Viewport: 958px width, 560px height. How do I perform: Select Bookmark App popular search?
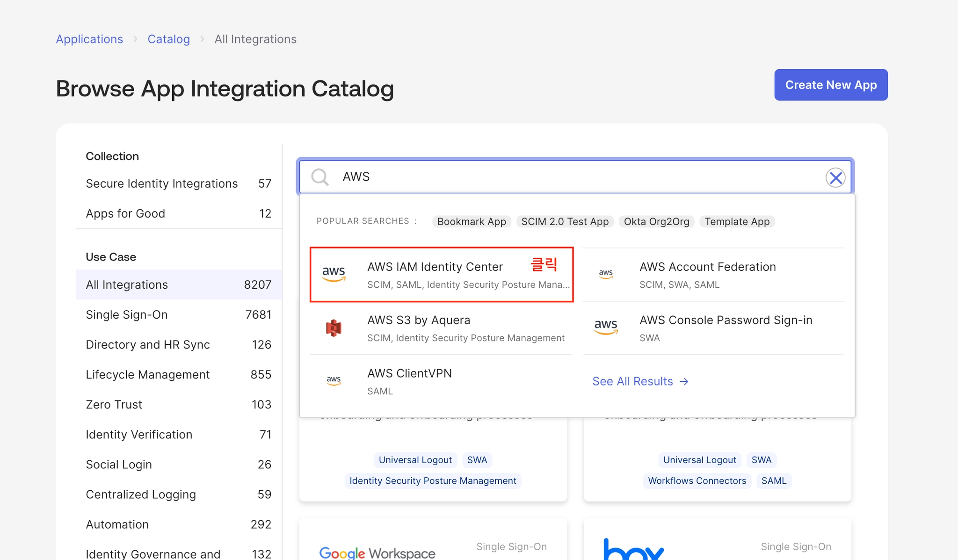(x=472, y=222)
